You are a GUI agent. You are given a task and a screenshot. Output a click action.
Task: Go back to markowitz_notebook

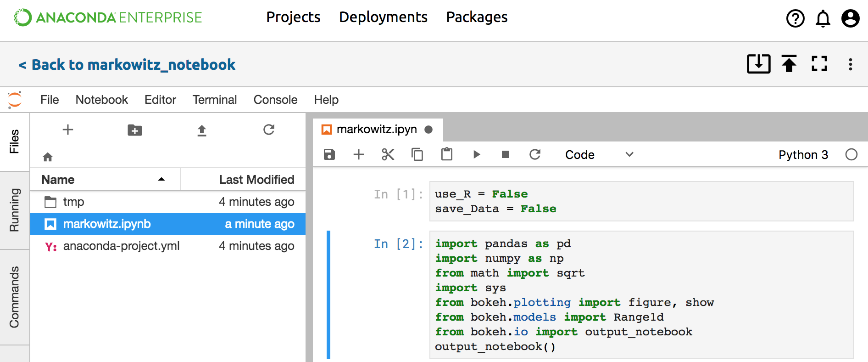pyautogui.click(x=127, y=65)
